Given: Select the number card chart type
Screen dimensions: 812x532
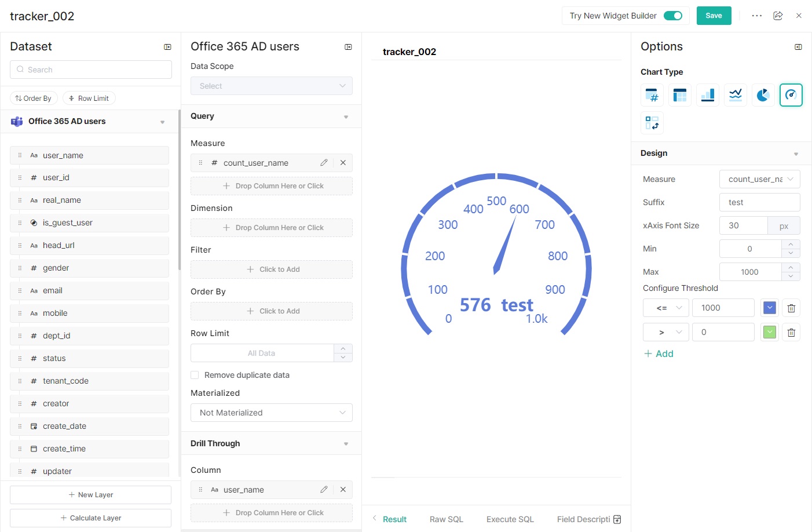Looking at the screenshot, I should (x=652, y=94).
